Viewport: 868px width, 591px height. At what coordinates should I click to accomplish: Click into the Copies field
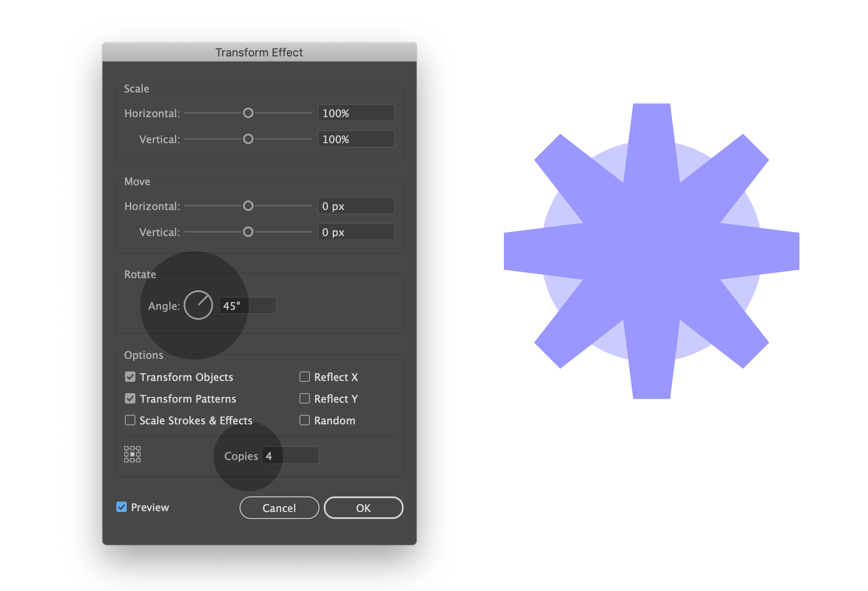[x=290, y=456]
